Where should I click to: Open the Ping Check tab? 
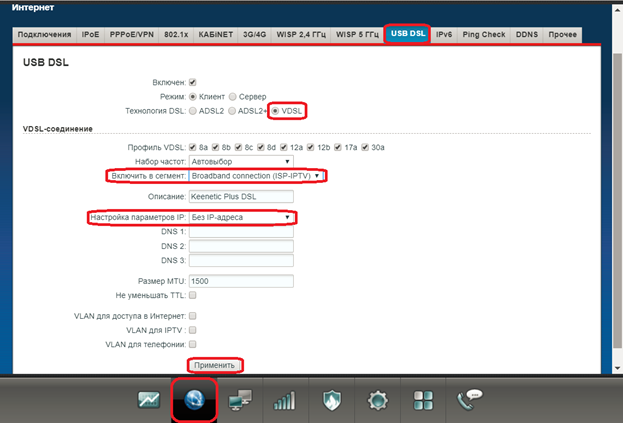click(x=484, y=35)
